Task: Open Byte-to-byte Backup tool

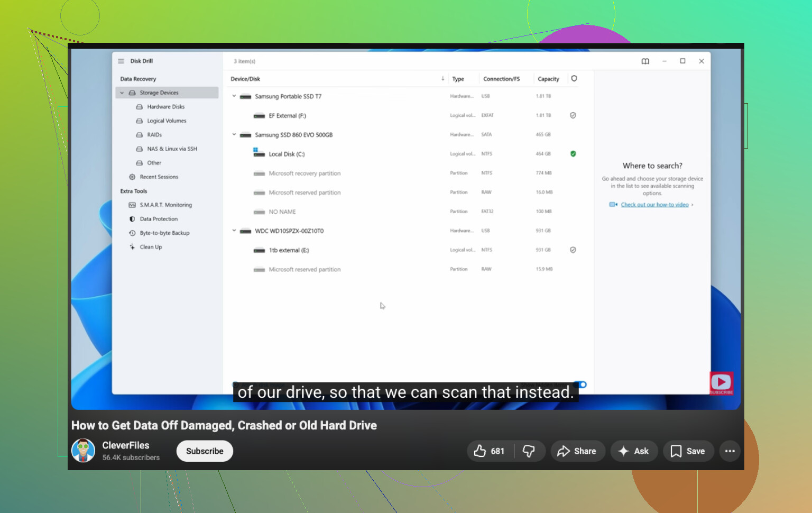Action: coord(164,233)
